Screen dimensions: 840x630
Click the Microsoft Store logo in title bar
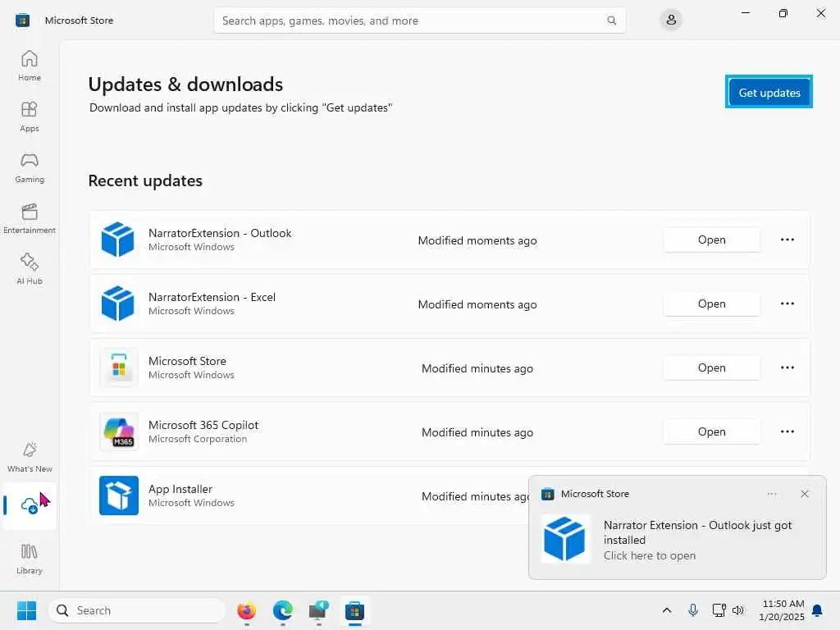coord(22,21)
